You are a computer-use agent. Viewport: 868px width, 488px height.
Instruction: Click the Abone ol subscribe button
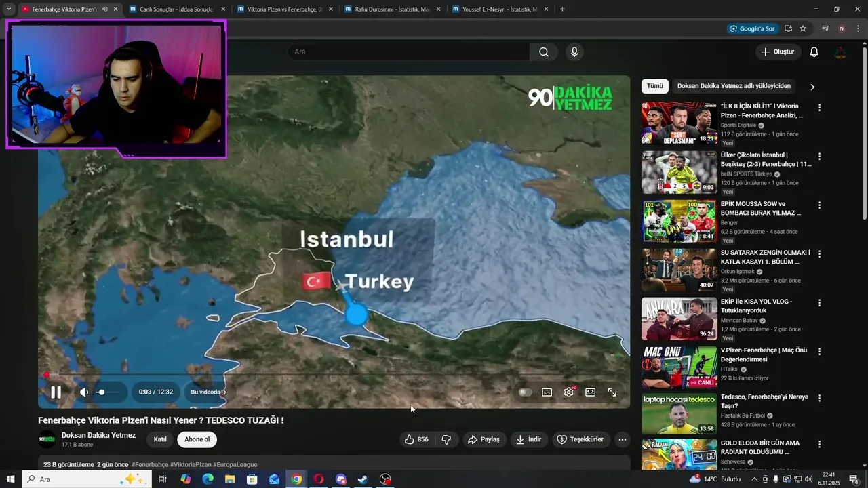point(197,439)
